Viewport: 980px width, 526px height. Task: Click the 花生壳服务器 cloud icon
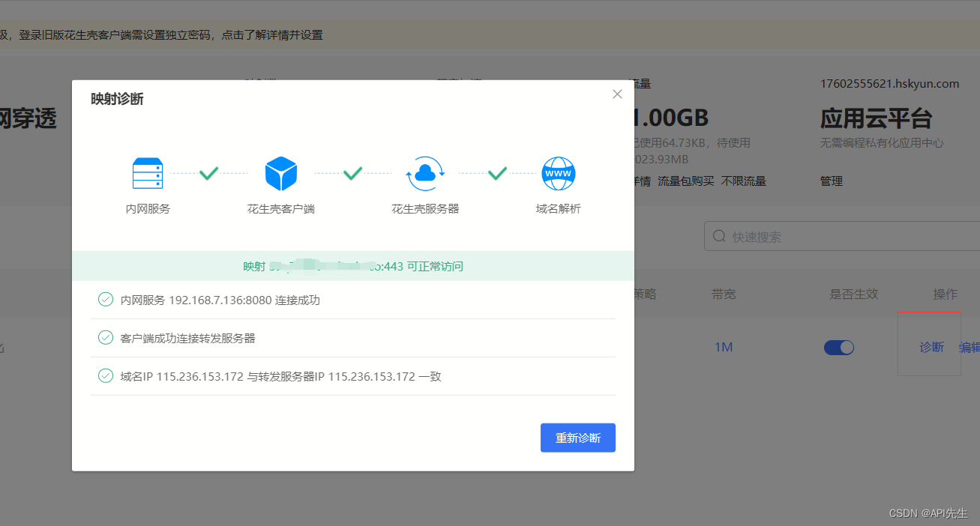pos(425,173)
